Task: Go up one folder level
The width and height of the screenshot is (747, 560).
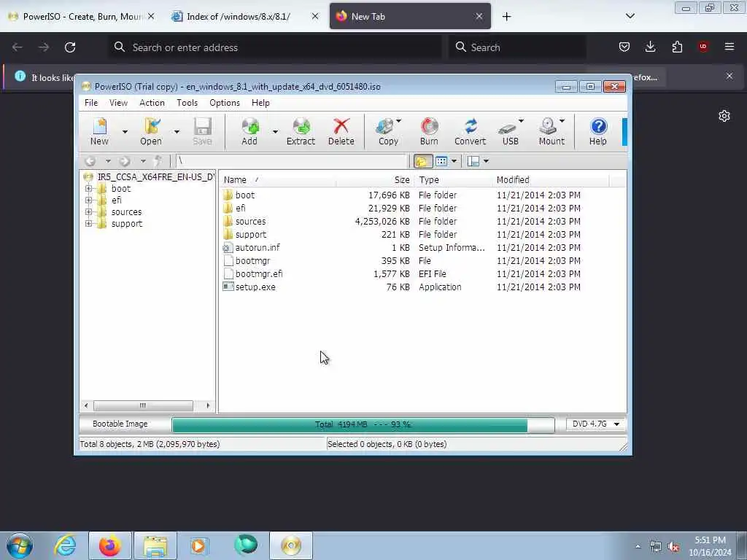Action: pyautogui.click(x=158, y=161)
